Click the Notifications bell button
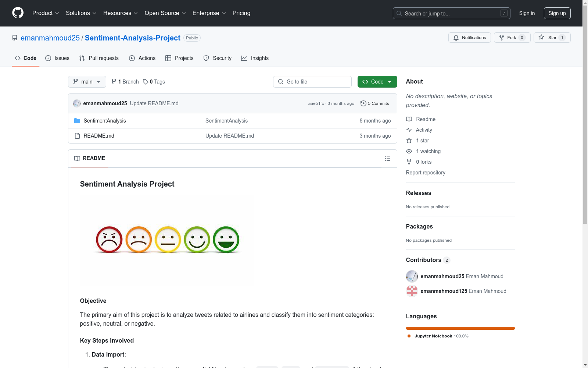This screenshot has height=368, width=588. pyautogui.click(x=470, y=38)
